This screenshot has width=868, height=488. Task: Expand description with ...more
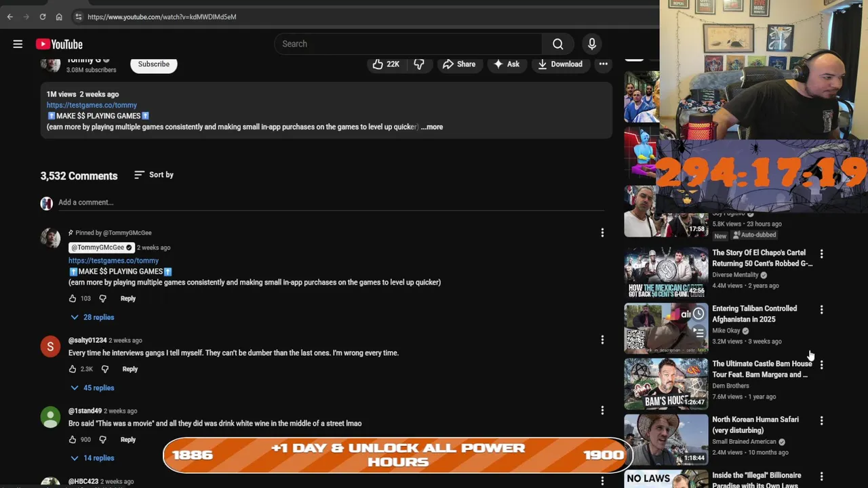click(432, 127)
